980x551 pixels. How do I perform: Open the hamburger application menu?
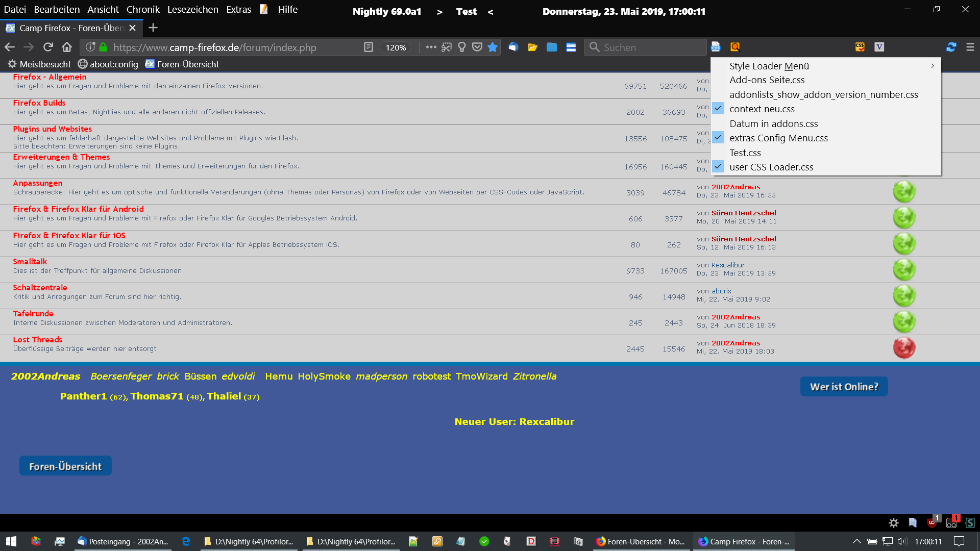tap(970, 47)
